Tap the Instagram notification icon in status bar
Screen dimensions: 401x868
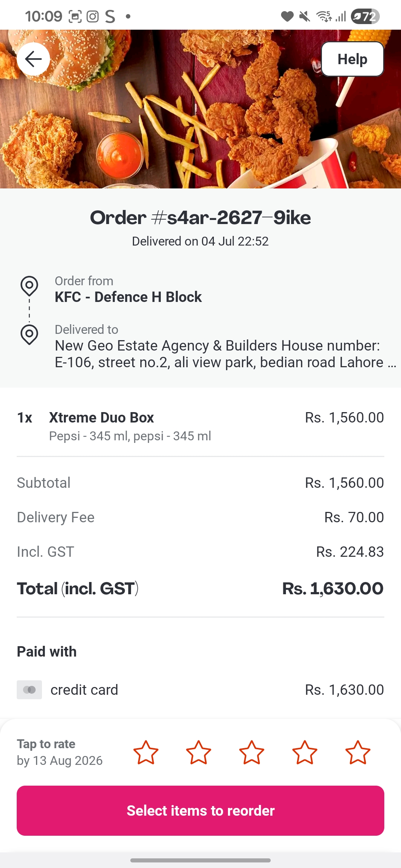92,16
